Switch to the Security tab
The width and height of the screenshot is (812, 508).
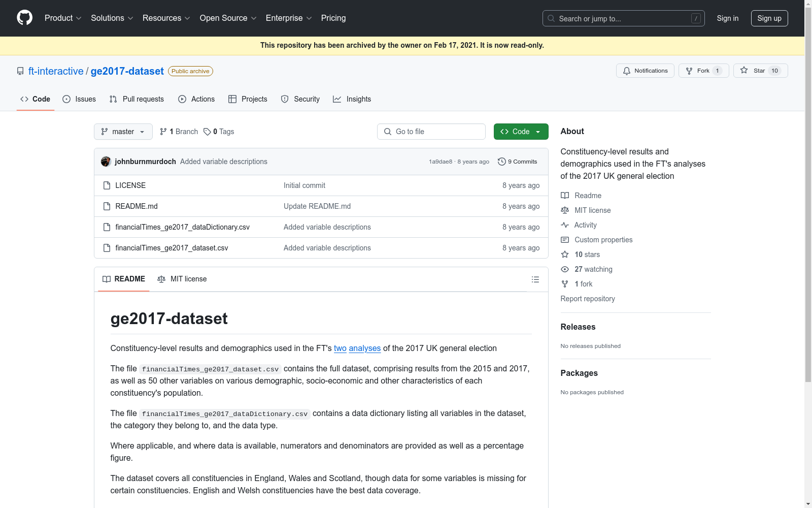coord(300,99)
